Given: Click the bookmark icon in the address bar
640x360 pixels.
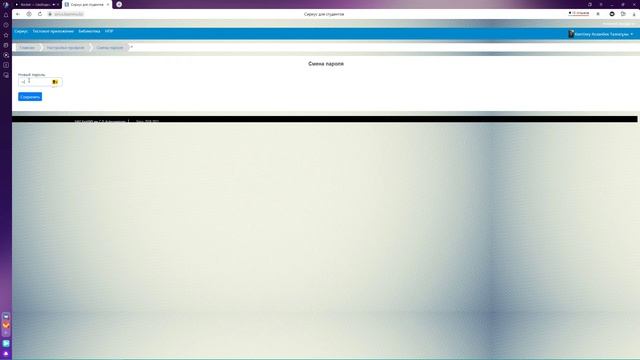Looking at the screenshot, I should coord(598,14).
